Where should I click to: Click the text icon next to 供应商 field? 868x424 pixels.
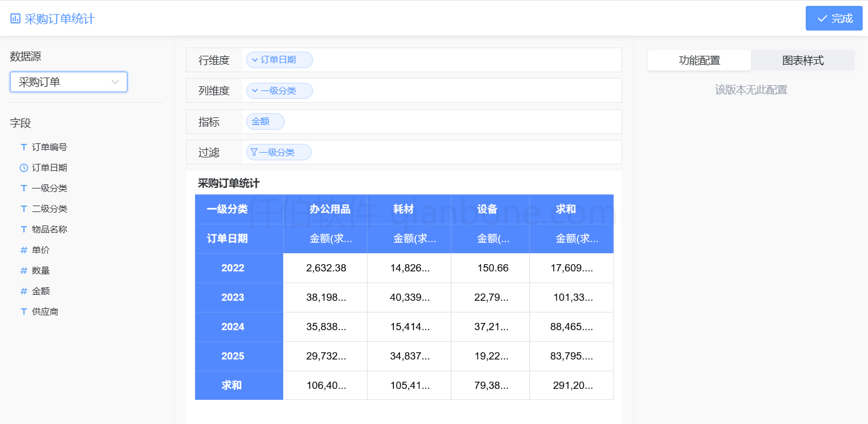[x=23, y=311]
